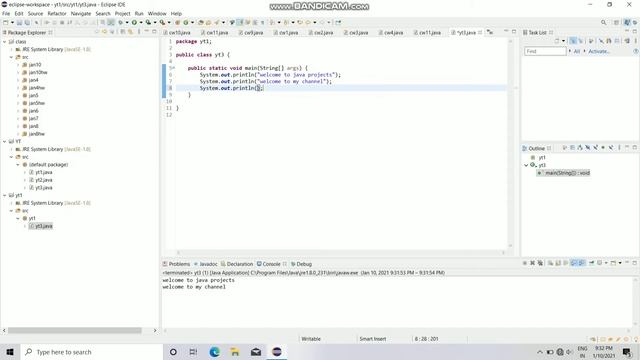Toggle Categorized presentation in Task List
Image resolution: width=640 pixels, height=360 pixels.
pyautogui.click(x=573, y=41)
